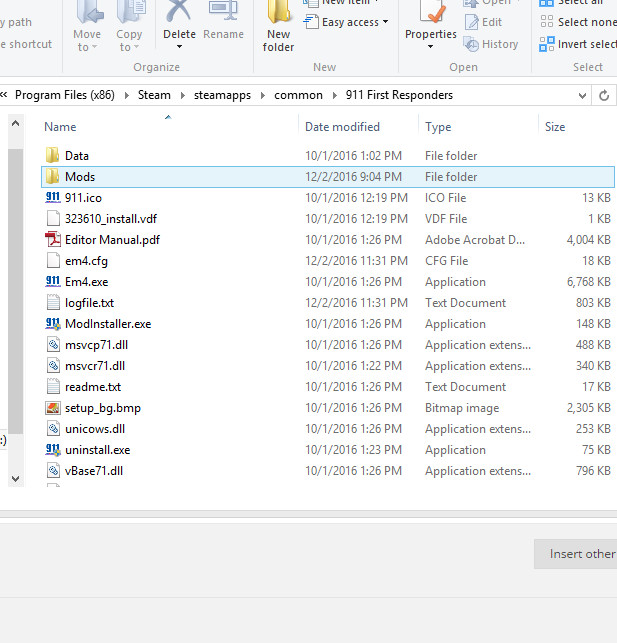
Task: Click '6,768 KB' size cell
Action: click(589, 282)
